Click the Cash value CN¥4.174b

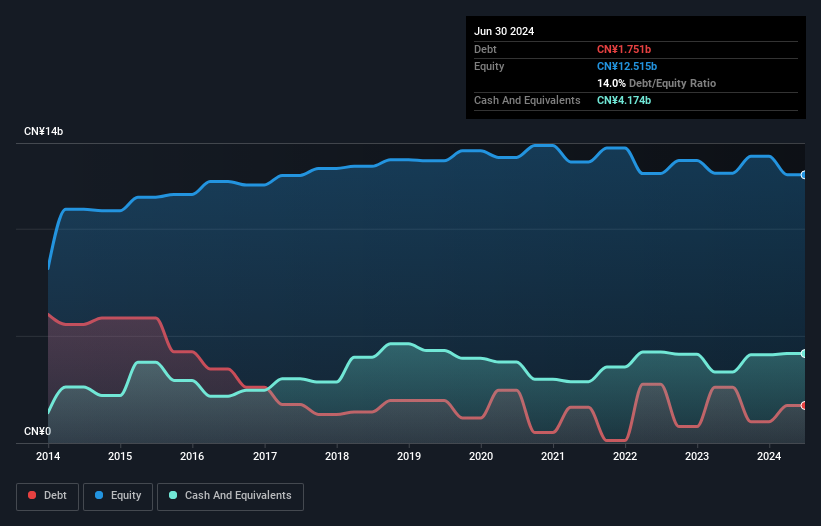[x=624, y=100]
